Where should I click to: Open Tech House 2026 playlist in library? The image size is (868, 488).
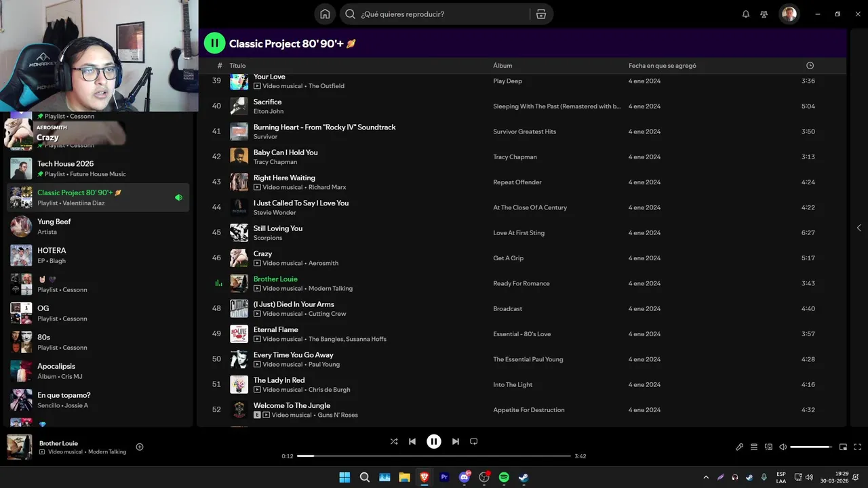[98, 169]
